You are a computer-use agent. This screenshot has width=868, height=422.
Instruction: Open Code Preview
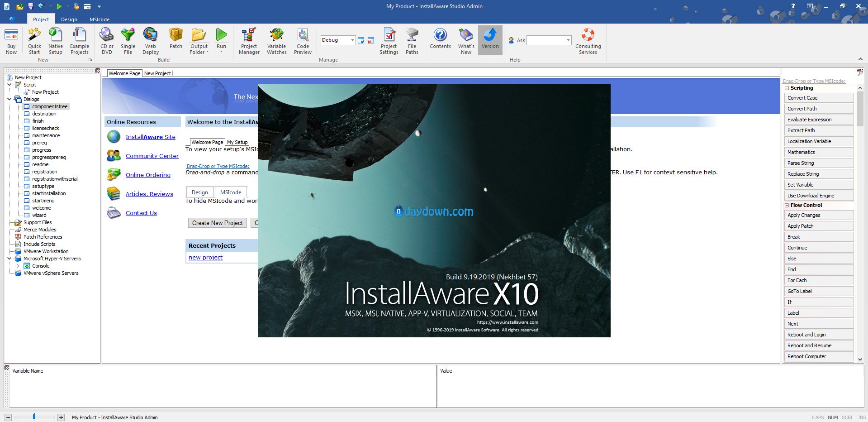click(x=303, y=41)
